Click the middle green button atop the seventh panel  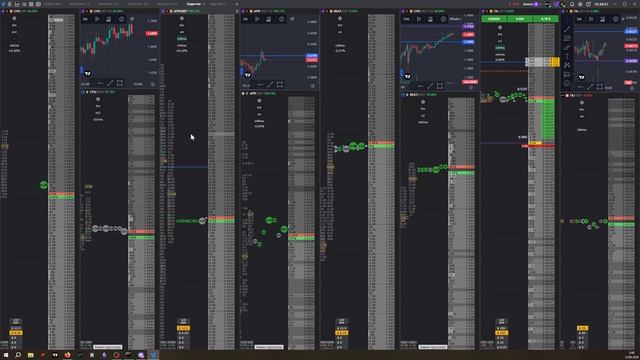[520, 19]
